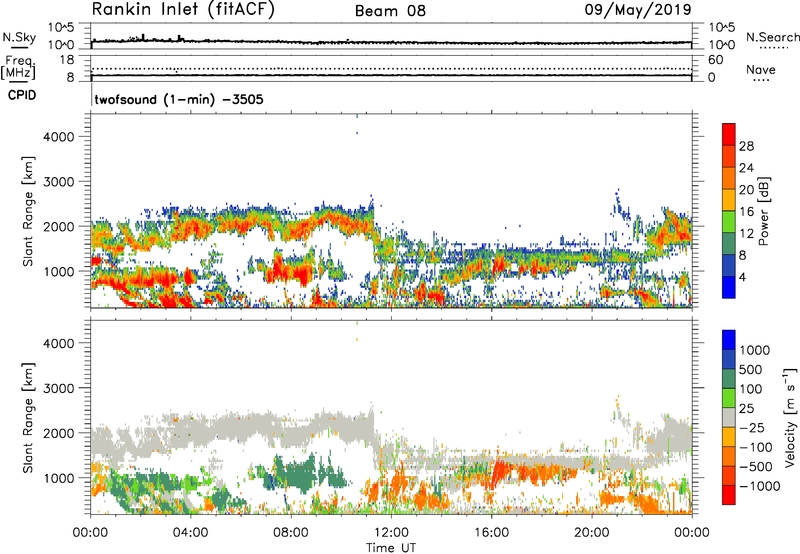The height and width of the screenshot is (554, 800).
Task: Click the power colorbar blue segment near 4
Action: click(x=729, y=287)
